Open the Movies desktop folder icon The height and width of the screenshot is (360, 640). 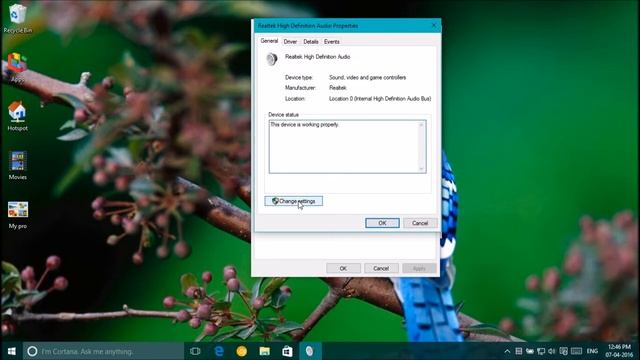[18, 165]
